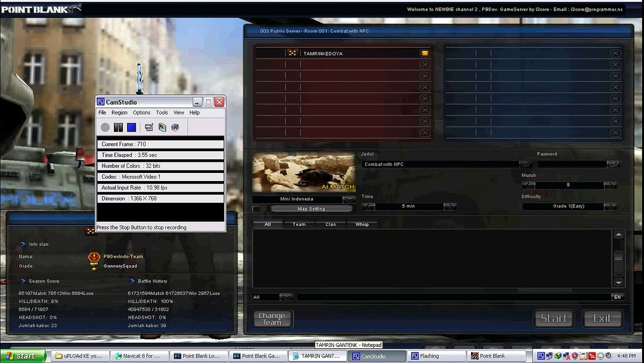Click the rank insignia above Info clan
Image resolution: width=644 pixels, height=363 pixels.
point(90,230)
